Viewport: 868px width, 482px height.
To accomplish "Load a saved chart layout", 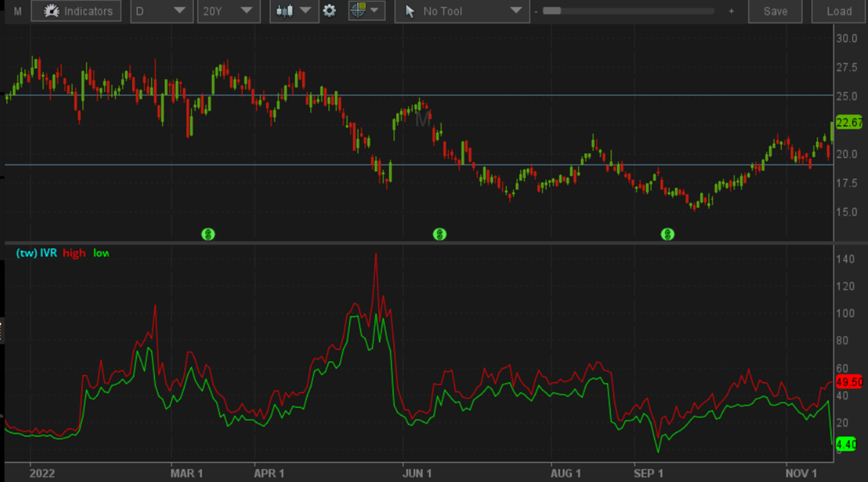I will point(839,11).
